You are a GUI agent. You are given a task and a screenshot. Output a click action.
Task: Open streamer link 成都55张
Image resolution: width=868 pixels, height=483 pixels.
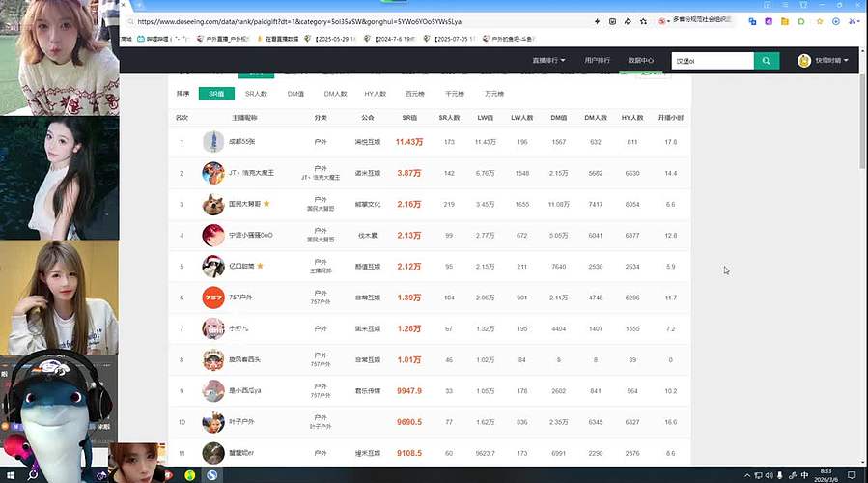(242, 142)
